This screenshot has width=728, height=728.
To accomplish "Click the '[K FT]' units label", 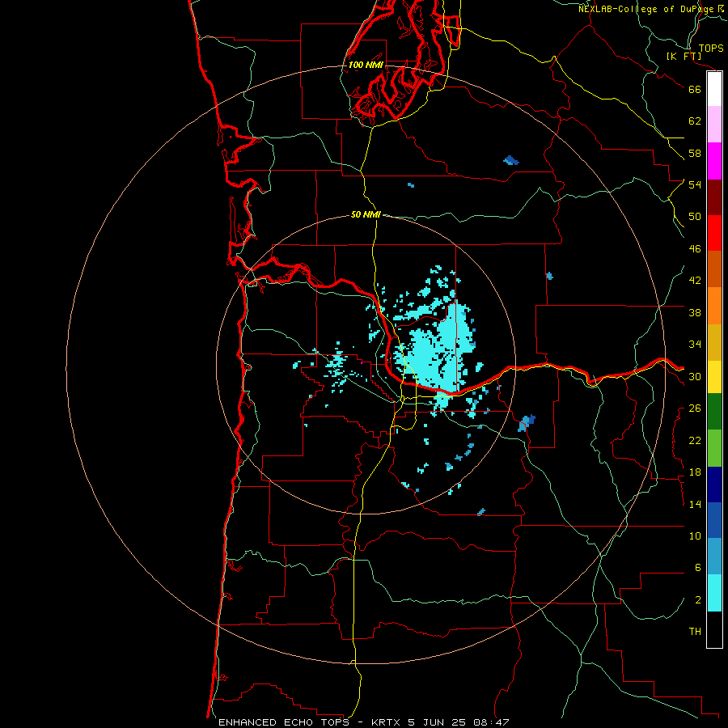I will pos(684,56).
